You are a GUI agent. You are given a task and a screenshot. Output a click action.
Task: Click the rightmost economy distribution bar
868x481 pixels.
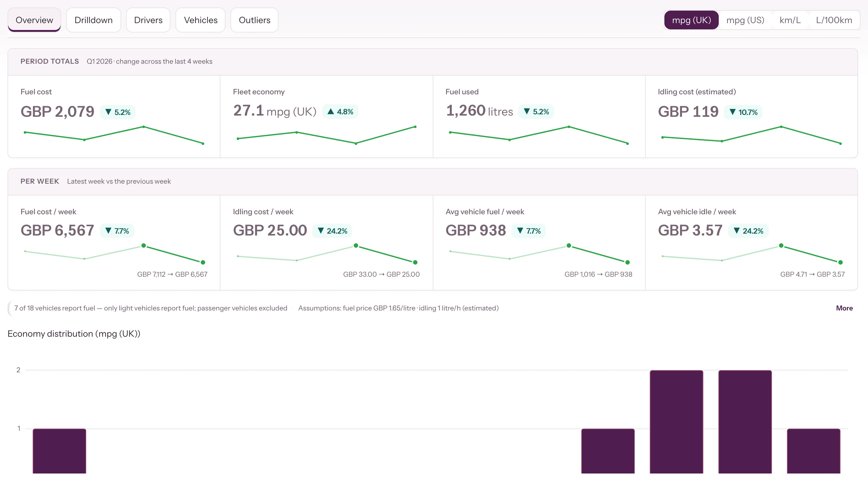pyautogui.click(x=813, y=451)
